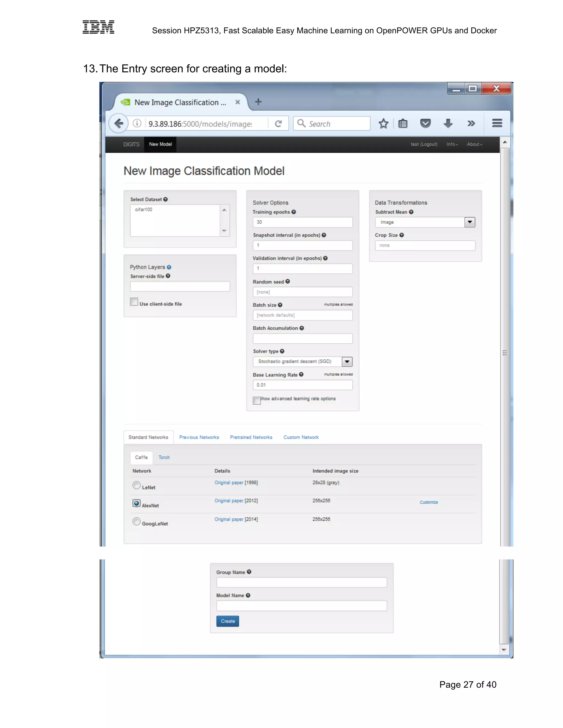Open the Info menu in navbar

[452, 144]
